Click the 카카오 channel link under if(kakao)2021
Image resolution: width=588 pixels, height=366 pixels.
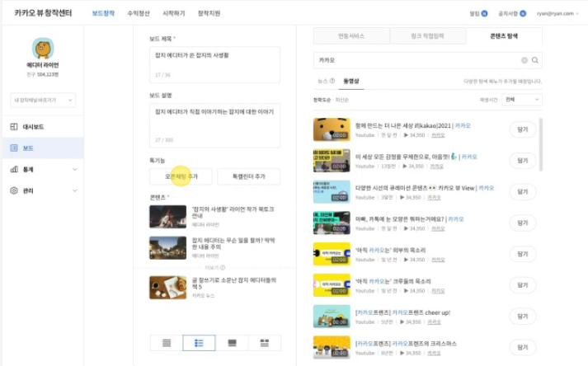pos(438,135)
